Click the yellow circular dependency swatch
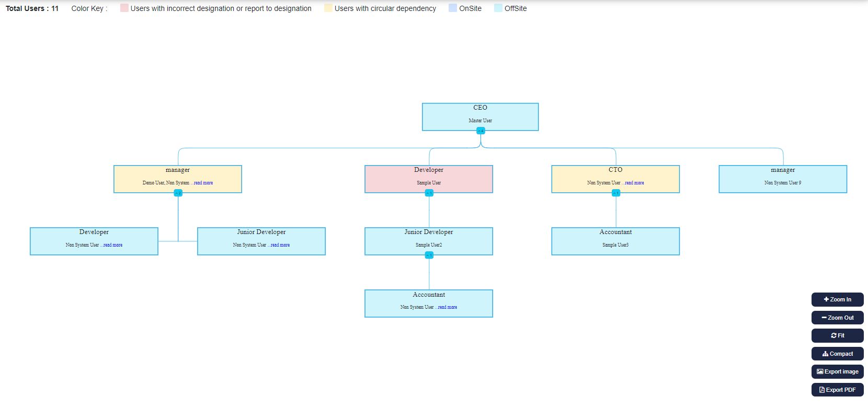 328,8
